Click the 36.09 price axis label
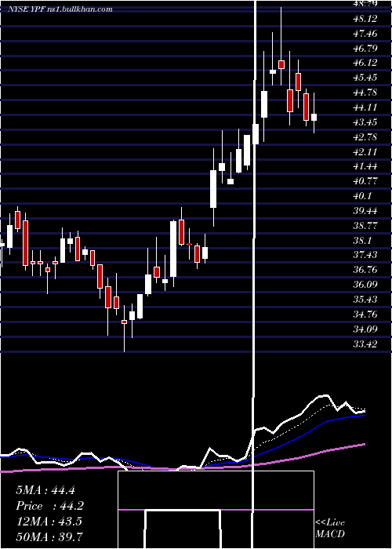The width and height of the screenshot is (392, 549). click(365, 285)
